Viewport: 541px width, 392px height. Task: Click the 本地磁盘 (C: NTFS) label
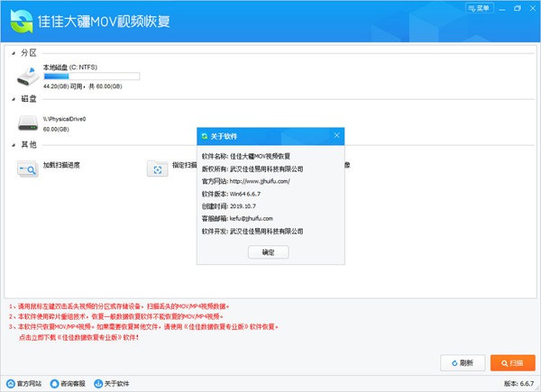click(x=70, y=68)
